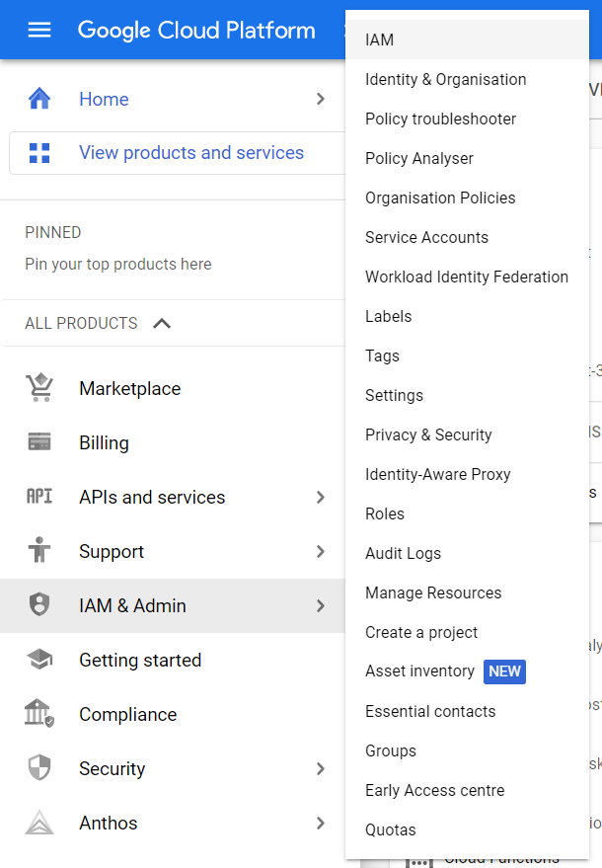Select Create a project option
Viewport: 602px width, 868px height.
(421, 632)
